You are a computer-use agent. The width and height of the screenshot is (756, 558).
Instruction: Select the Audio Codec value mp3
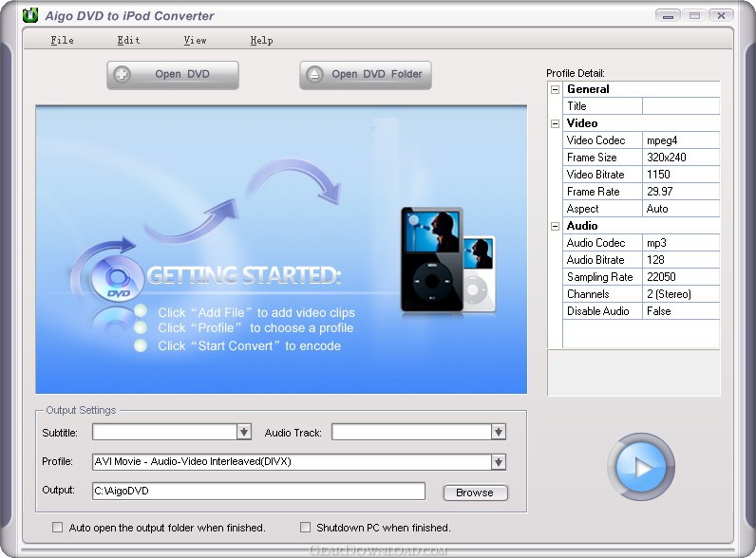[681, 243]
